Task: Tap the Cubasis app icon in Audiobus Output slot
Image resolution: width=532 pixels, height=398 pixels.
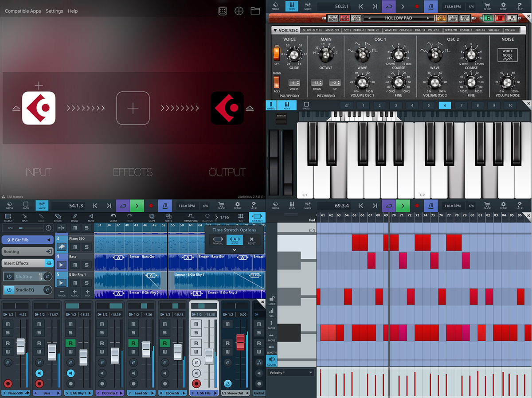Action: 227,108
